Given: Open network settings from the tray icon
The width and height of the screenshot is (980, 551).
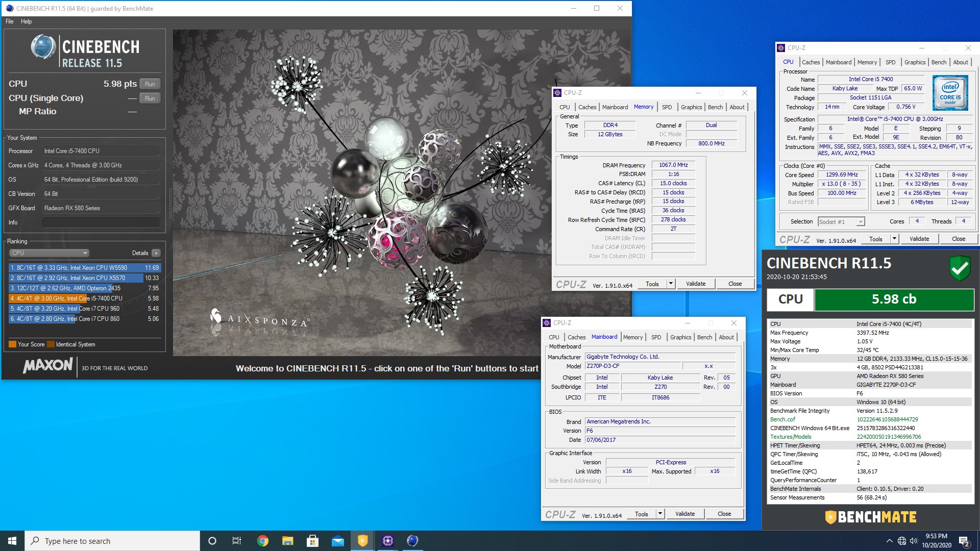Looking at the screenshot, I should pos(902,541).
